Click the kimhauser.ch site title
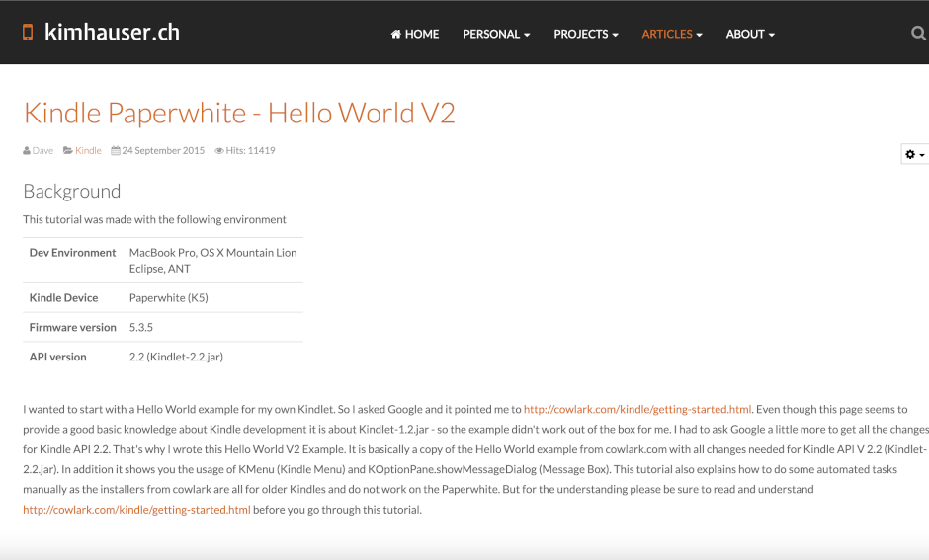The height and width of the screenshot is (560, 929). click(112, 33)
